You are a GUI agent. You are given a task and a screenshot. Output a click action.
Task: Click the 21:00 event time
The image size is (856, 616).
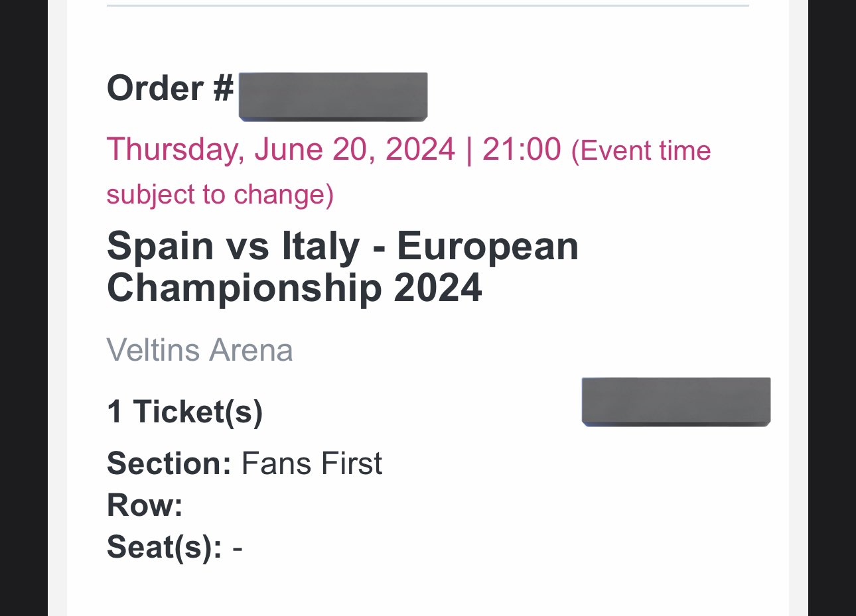click(x=522, y=149)
